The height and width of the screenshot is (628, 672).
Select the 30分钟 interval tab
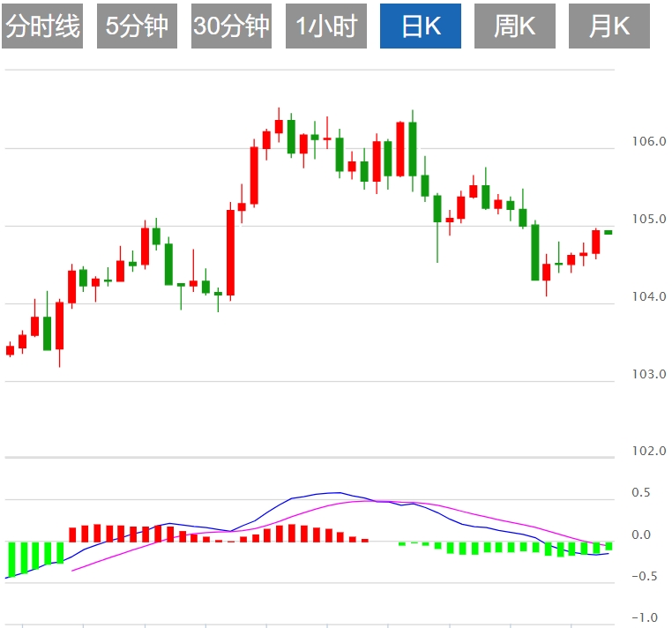click(231, 26)
